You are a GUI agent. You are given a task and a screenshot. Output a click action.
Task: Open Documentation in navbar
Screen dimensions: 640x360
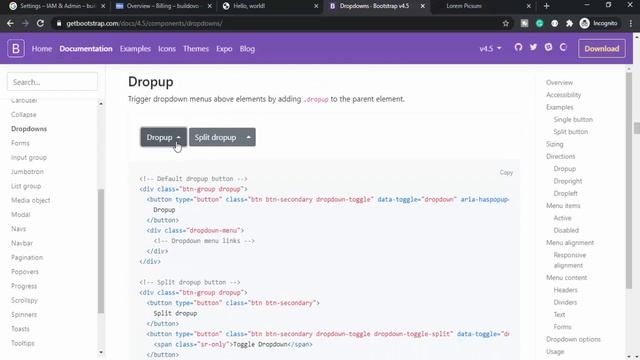tap(86, 49)
